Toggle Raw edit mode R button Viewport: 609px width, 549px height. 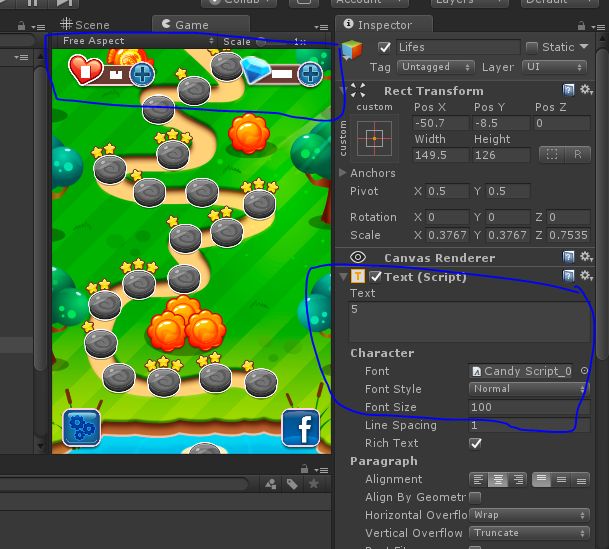point(578,155)
